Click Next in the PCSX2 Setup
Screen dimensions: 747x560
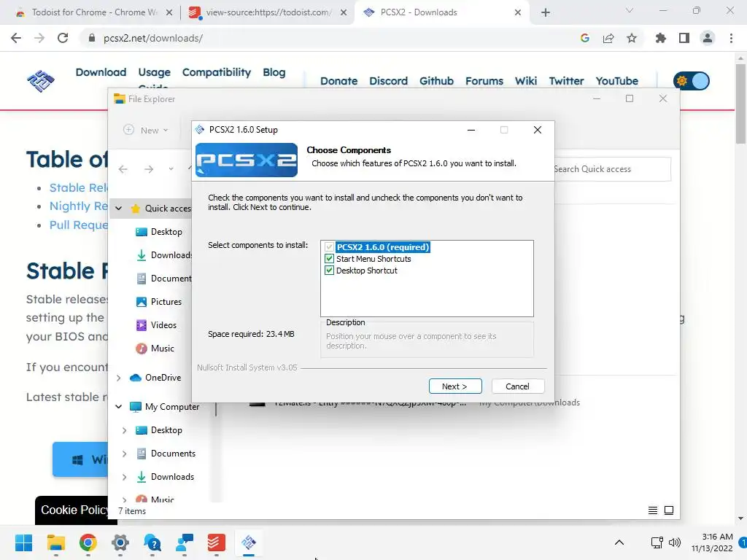pos(455,386)
